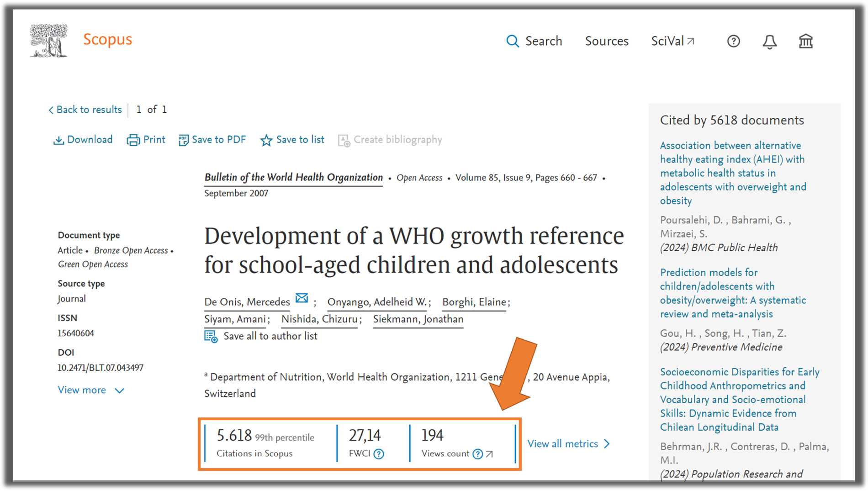The width and height of the screenshot is (868, 491).
Task: Click the Print label
Action: [x=154, y=140]
